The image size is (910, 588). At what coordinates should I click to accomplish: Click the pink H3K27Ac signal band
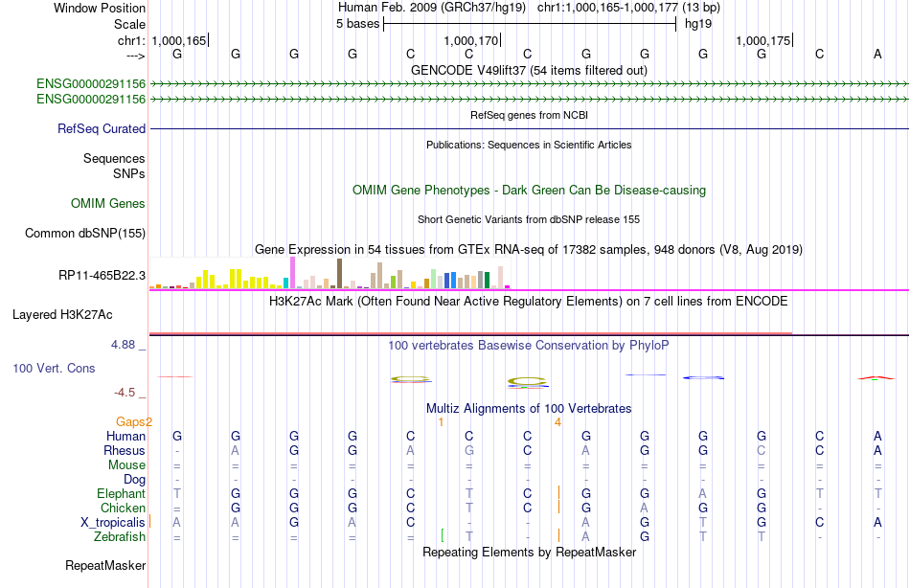click(470, 333)
